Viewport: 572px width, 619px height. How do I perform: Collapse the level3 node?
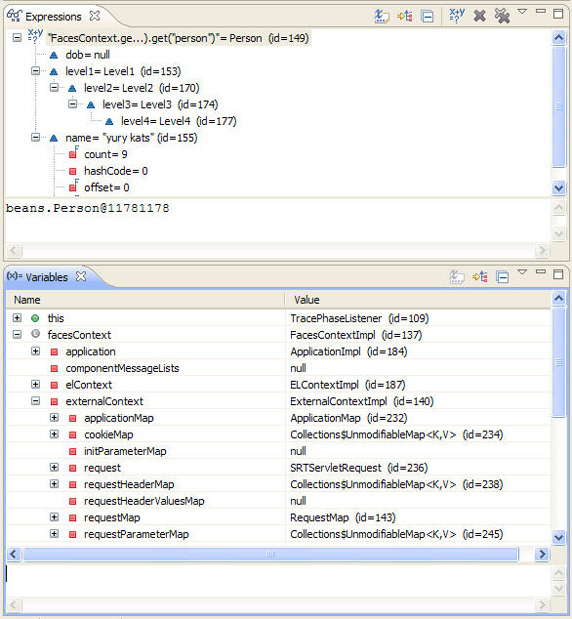pyautogui.click(x=73, y=104)
